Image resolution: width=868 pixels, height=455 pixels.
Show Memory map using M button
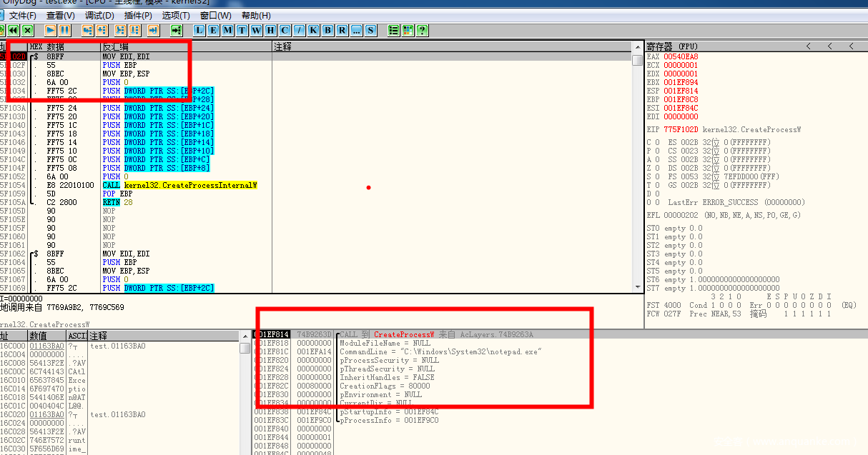click(x=227, y=30)
